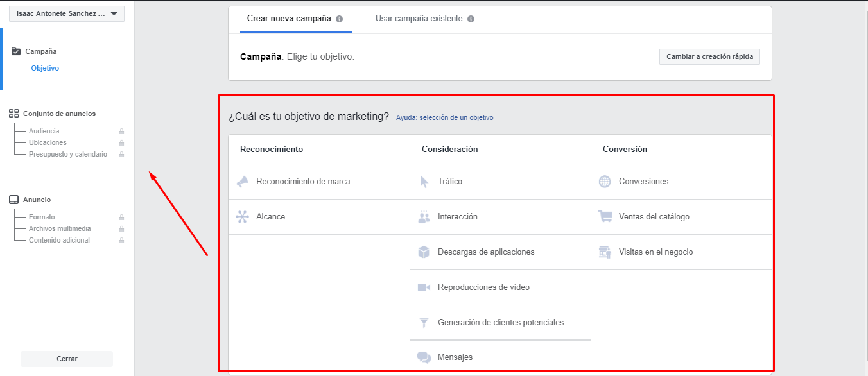Click the Tráfico cursor icon
Image resolution: width=868 pixels, height=376 pixels.
[424, 182]
